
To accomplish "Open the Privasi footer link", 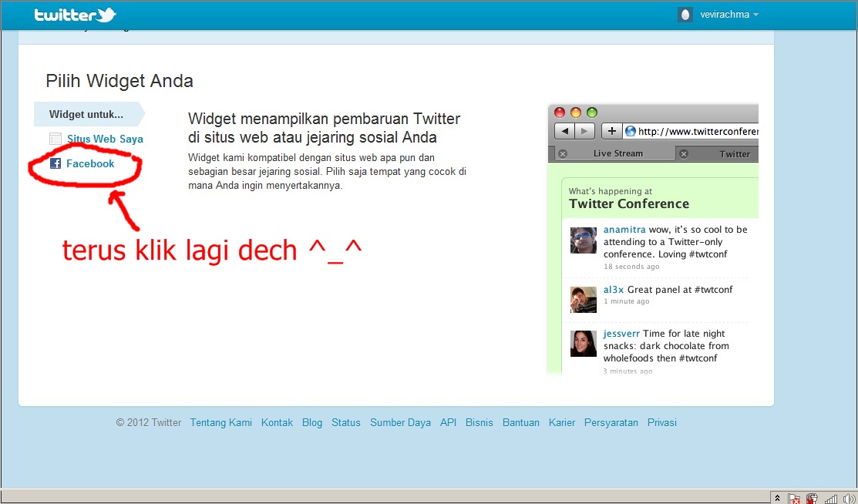I will click(x=662, y=422).
